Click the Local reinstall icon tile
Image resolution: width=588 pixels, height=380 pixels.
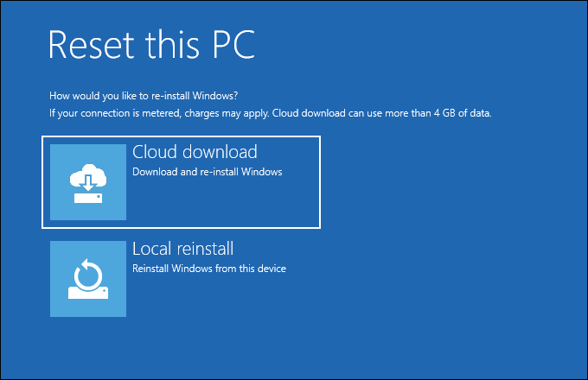pos(88,279)
